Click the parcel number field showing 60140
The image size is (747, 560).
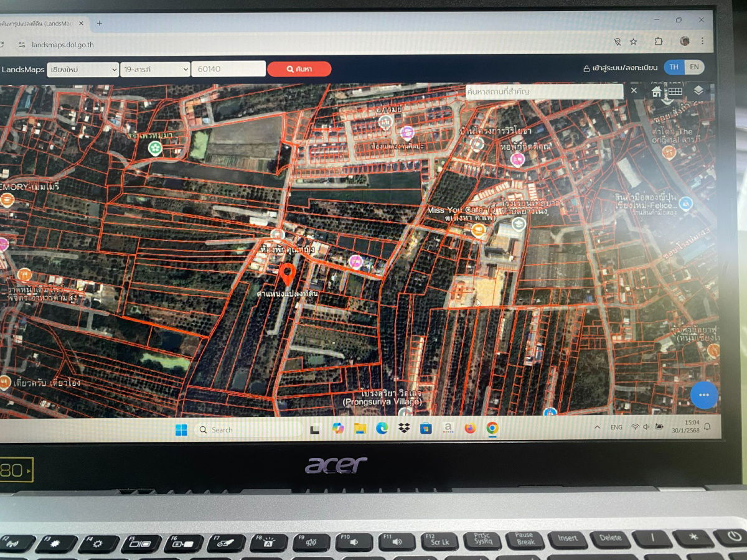click(228, 69)
